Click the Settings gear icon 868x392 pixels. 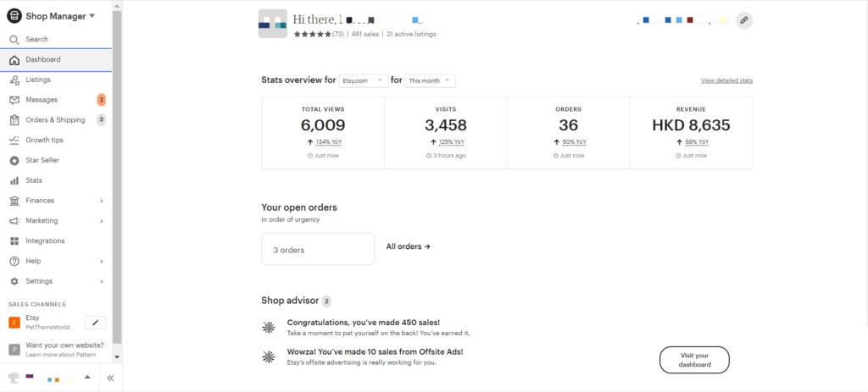[x=14, y=281]
